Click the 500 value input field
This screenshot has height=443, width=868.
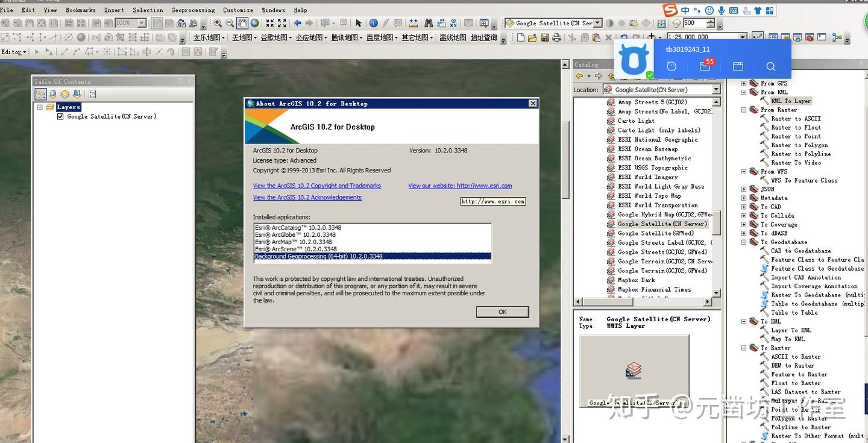pos(694,23)
